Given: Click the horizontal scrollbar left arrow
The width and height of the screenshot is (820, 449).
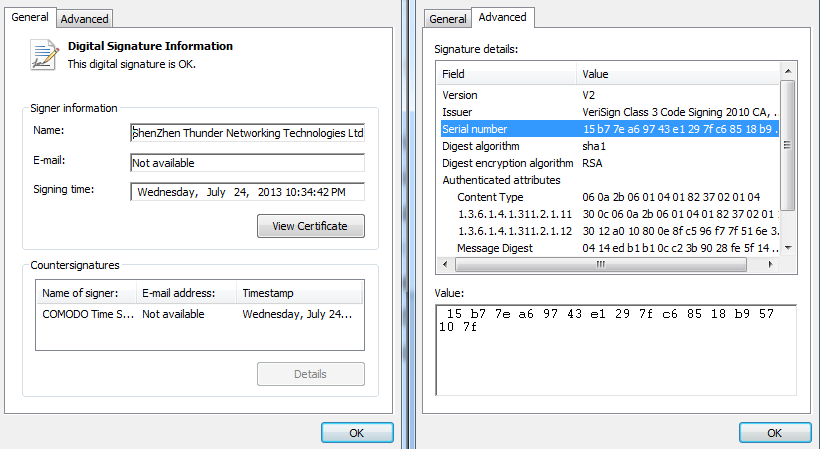Looking at the screenshot, I should click(x=445, y=264).
